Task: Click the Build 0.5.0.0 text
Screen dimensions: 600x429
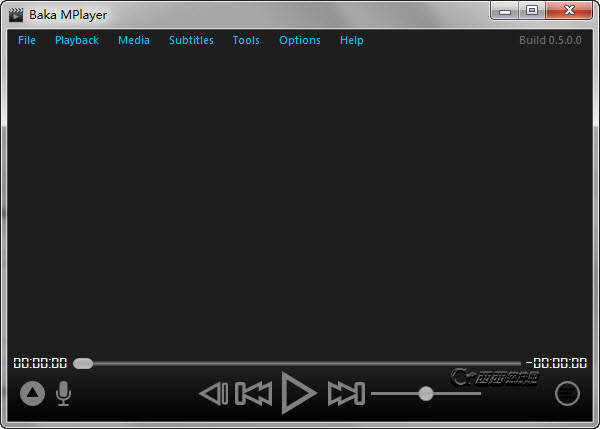Action: click(550, 40)
